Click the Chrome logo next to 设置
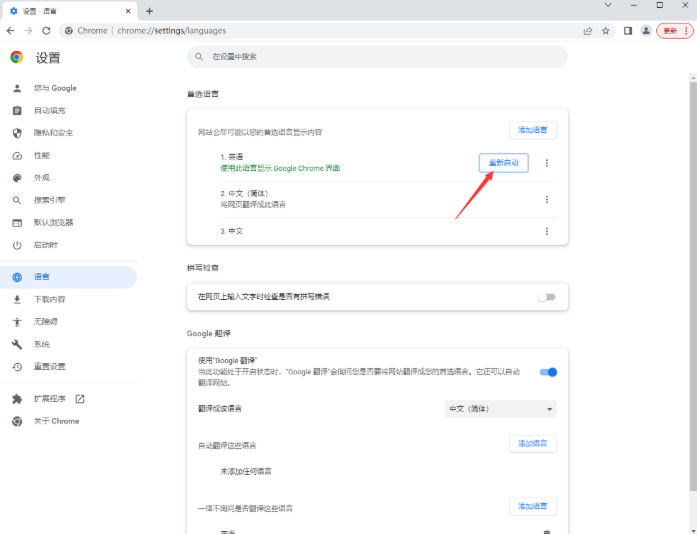 click(17, 57)
